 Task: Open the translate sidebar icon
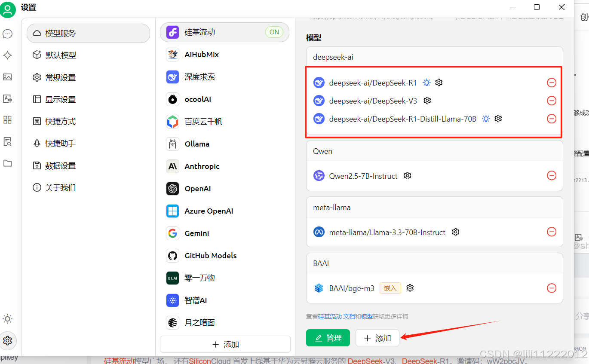(x=7, y=98)
